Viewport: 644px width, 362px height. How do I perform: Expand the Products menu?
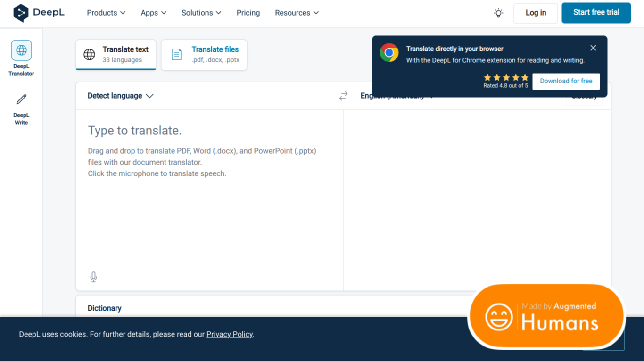tap(106, 13)
